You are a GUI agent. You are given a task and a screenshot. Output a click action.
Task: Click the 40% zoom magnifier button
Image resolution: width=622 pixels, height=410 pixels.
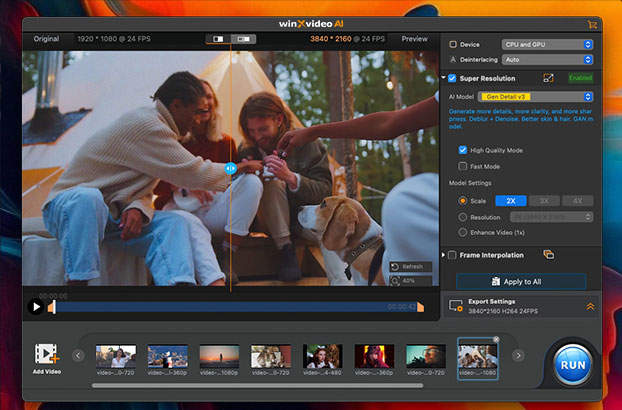point(411,281)
